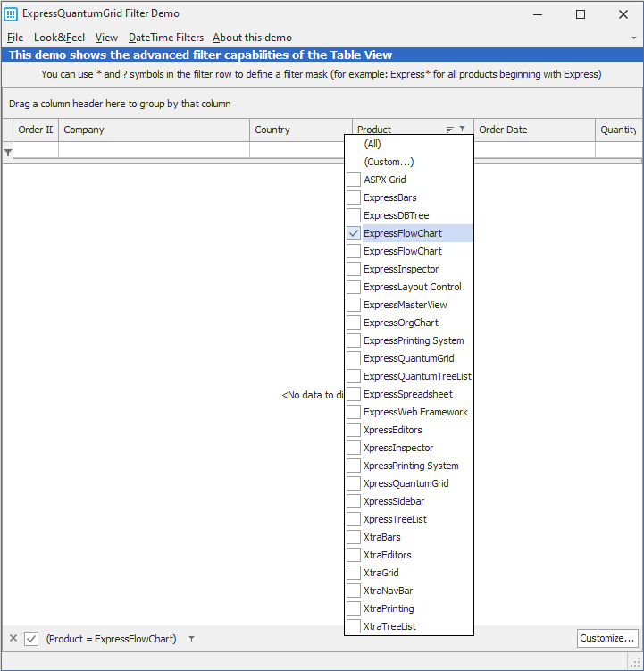Click the Country filter row cell
The height and width of the screenshot is (671, 644).
click(297, 150)
